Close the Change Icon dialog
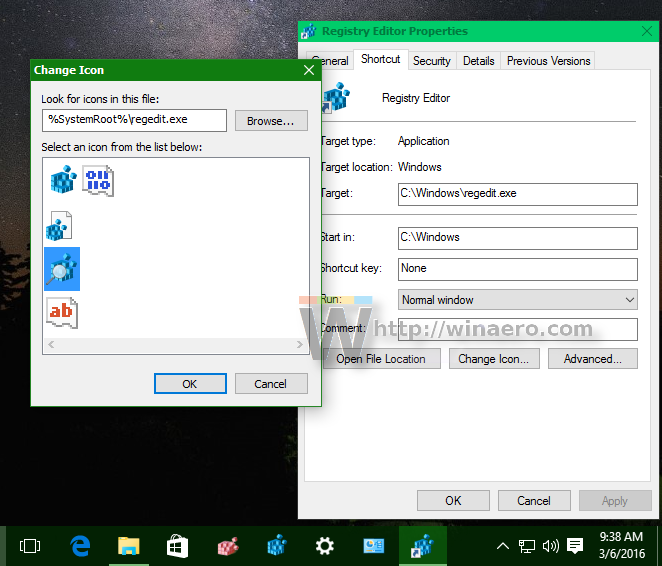Image resolution: width=662 pixels, height=566 pixels. click(x=309, y=70)
